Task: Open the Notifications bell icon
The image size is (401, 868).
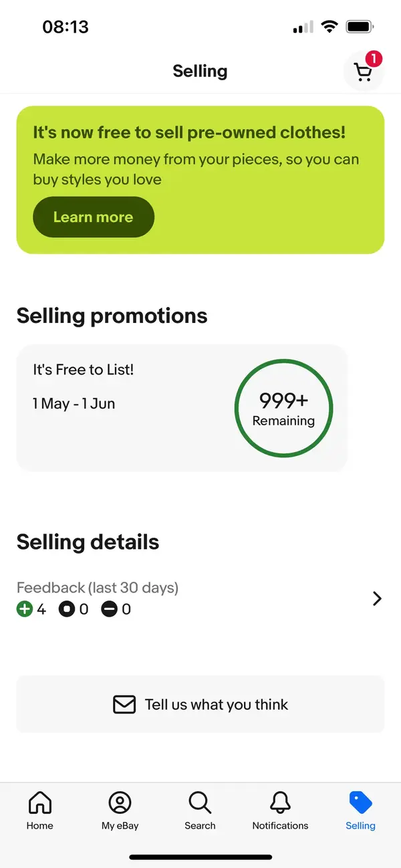Action: click(280, 802)
